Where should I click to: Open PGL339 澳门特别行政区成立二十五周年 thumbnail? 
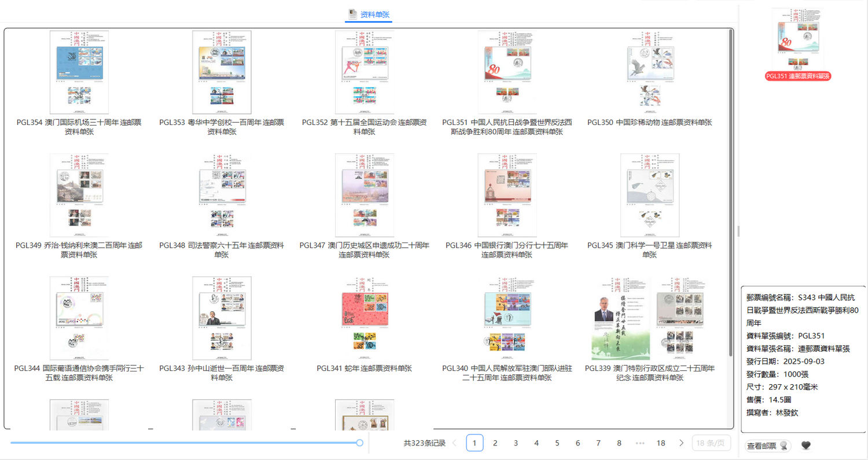[x=649, y=318]
